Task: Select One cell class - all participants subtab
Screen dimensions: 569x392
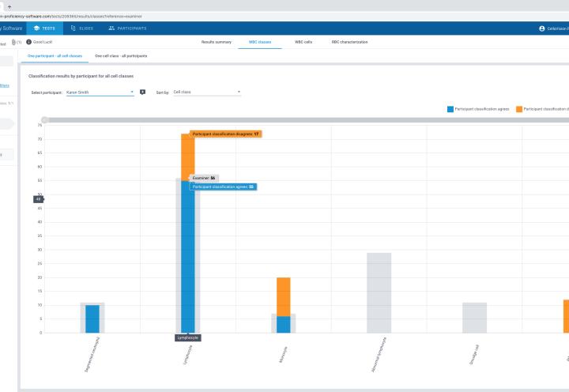Action: tap(121, 56)
